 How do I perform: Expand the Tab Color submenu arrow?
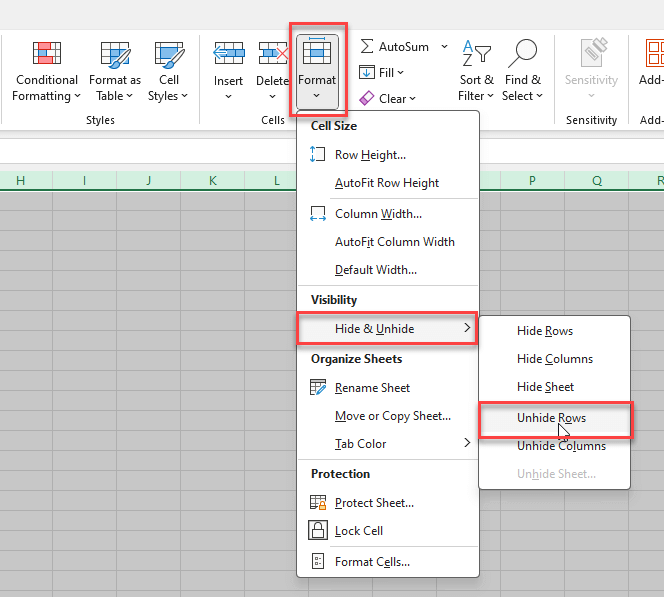tap(467, 443)
